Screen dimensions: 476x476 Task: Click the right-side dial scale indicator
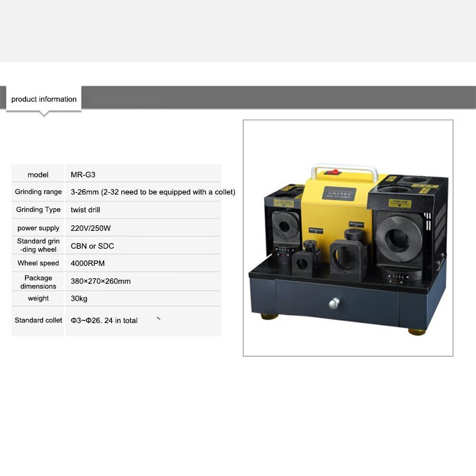(x=397, y=276)
